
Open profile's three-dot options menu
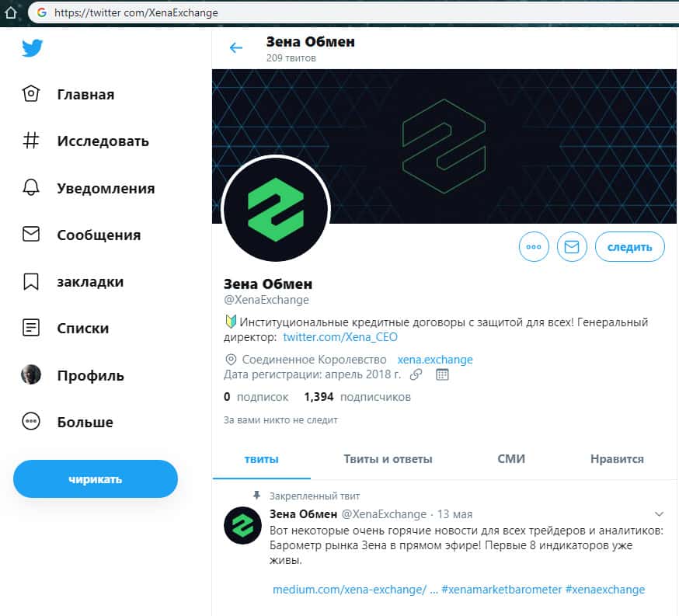(x=534, y=247)
